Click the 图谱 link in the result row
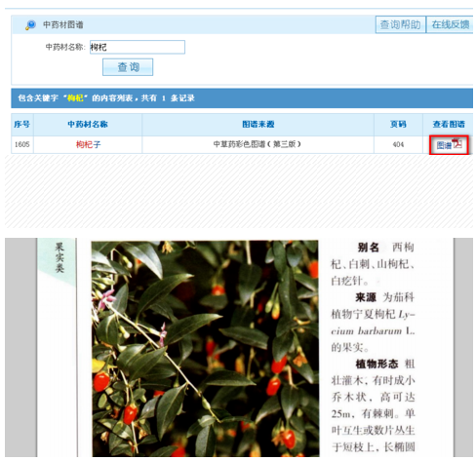 coord(444,145)
